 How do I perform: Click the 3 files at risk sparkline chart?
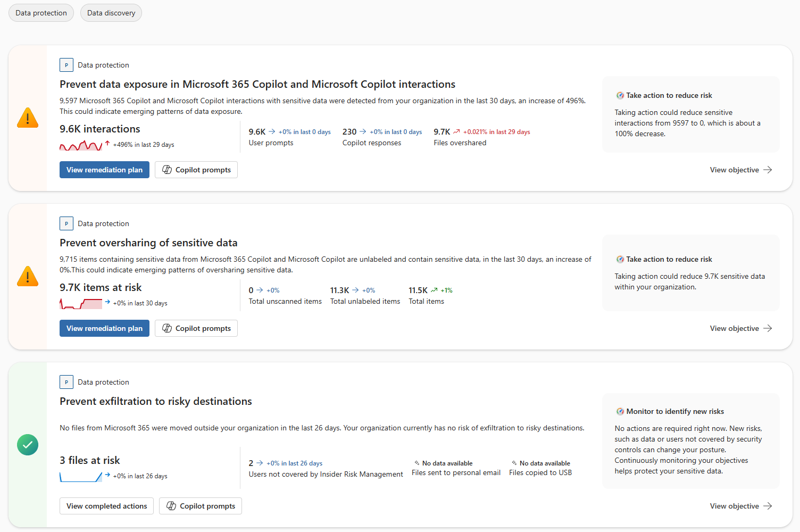[x=81, y=477]
